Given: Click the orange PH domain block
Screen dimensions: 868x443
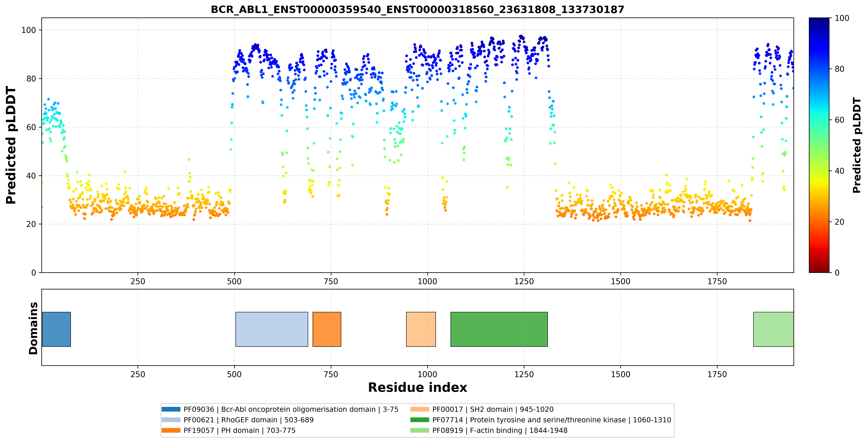Looking at the screenshot, I should 327,329.
